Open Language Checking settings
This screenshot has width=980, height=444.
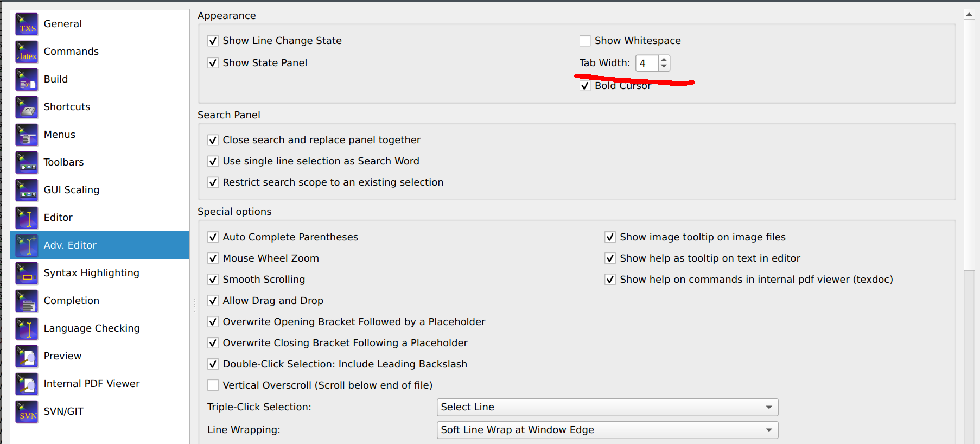point(91,328)
